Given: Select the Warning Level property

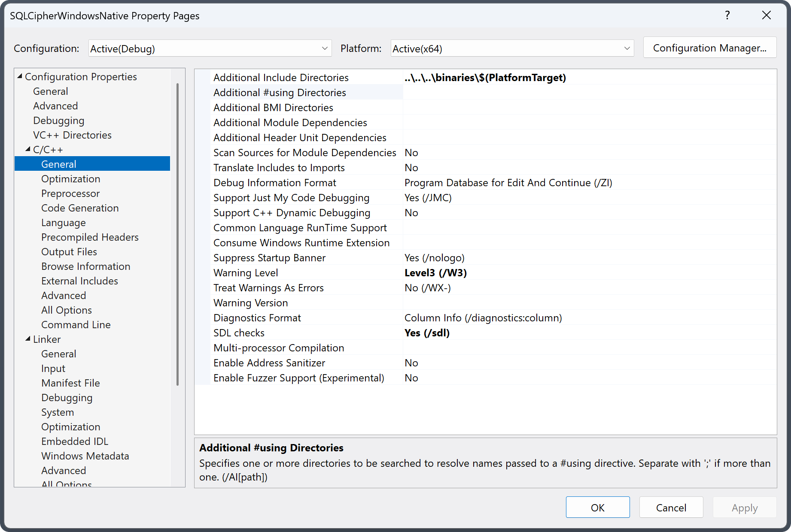Looking at the screenshot, I should pyautogui.click(x=246, y=273).
